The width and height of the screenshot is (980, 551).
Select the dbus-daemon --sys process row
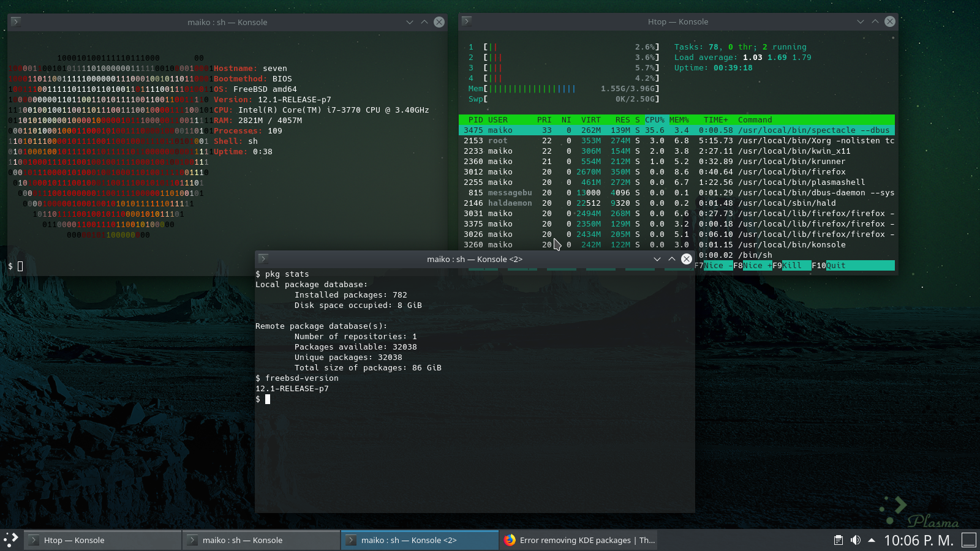[x=677, y=193]
